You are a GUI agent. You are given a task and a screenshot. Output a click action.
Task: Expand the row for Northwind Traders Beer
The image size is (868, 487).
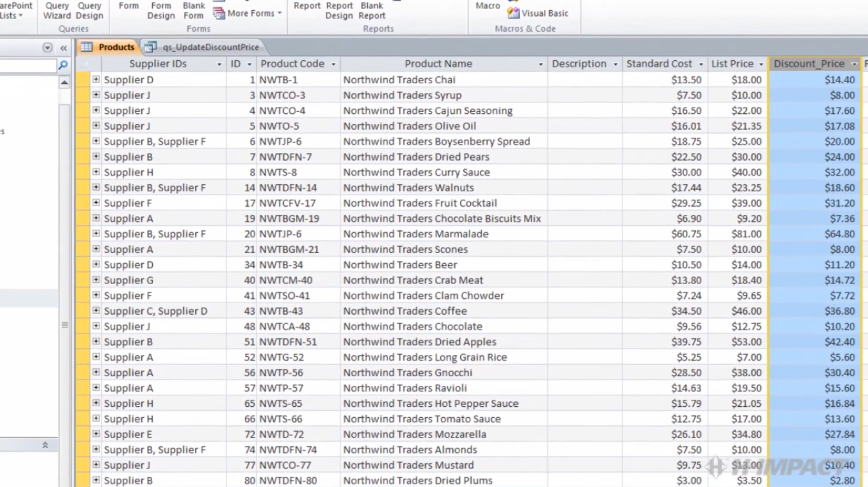click(x=95, y=264)
